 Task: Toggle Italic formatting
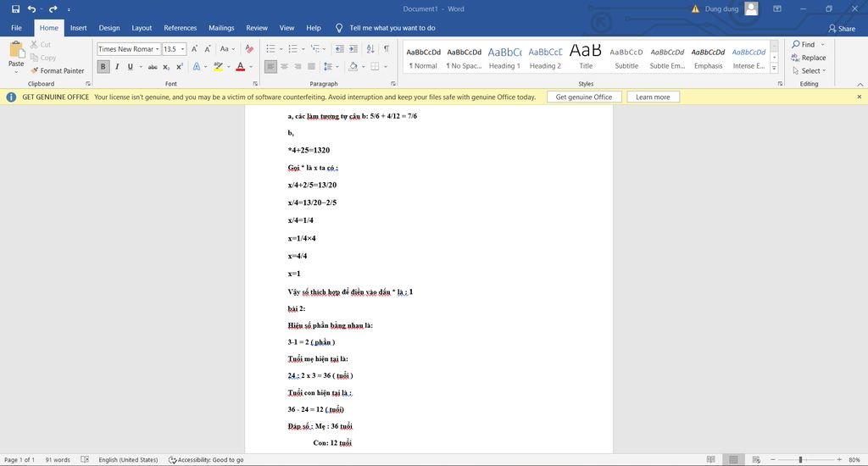[x=117, y=66]
